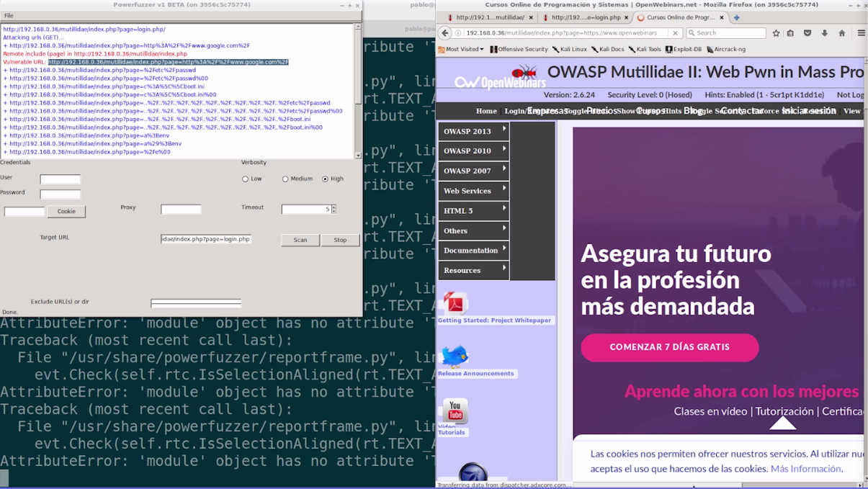Screen dimensions: 868x489
Task: Show bookmarks list icon in Firefox toolbar
Action: click(790, 33)
